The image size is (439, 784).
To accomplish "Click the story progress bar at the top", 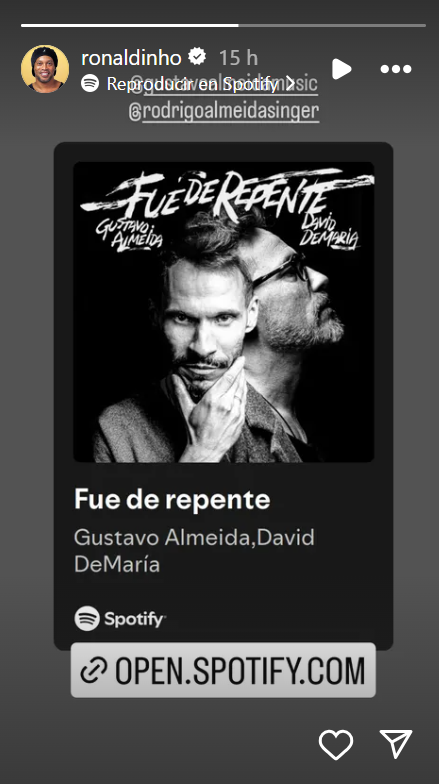I will point(223,25).
